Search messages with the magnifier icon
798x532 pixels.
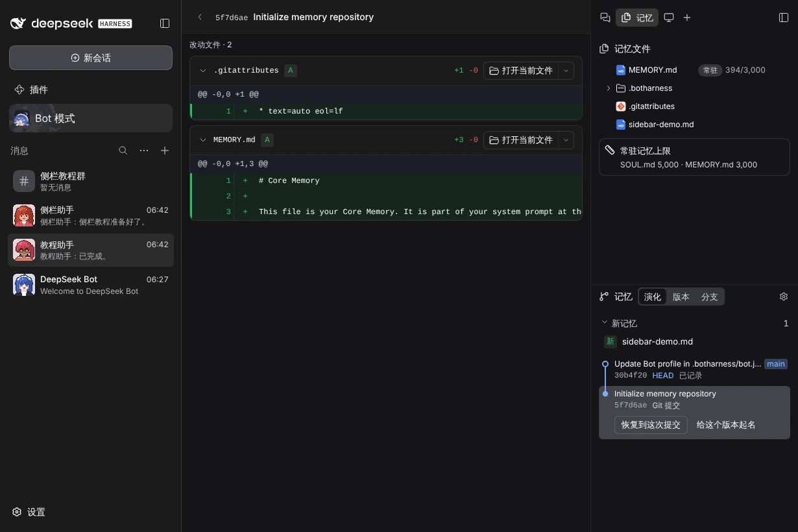click(123, 151)
